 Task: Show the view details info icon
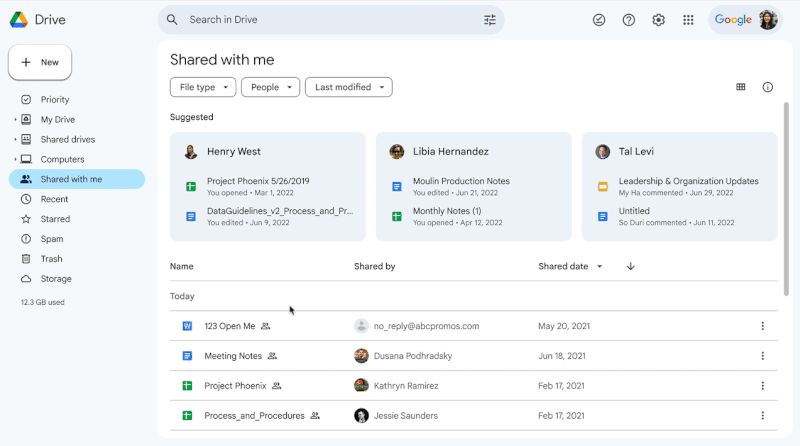pos(768,87)
